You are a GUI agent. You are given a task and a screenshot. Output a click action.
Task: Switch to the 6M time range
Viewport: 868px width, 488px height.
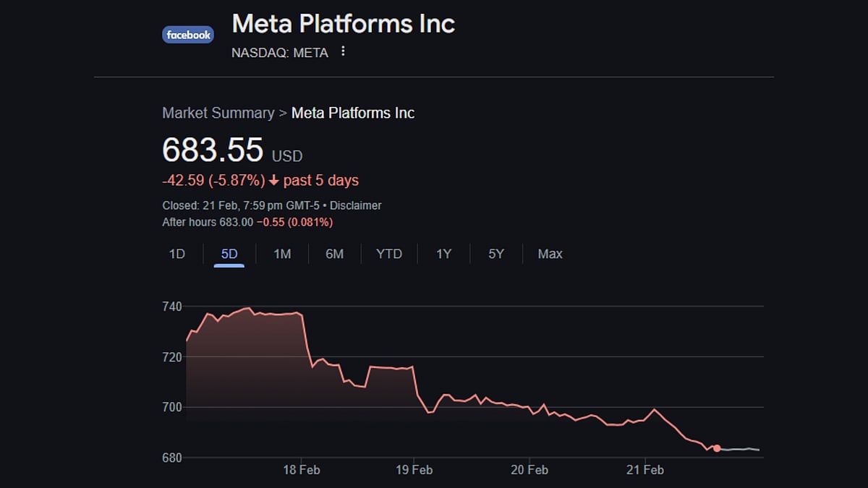pos(334,254)
